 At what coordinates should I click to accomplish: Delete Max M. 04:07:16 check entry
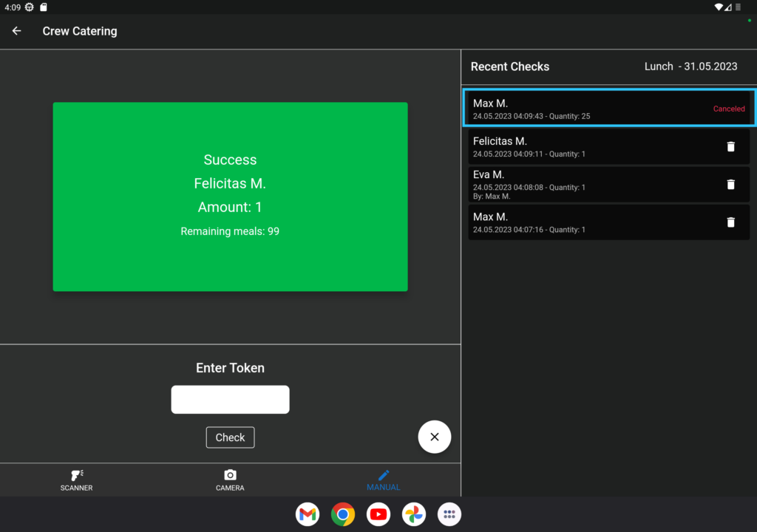coord(730,222)
